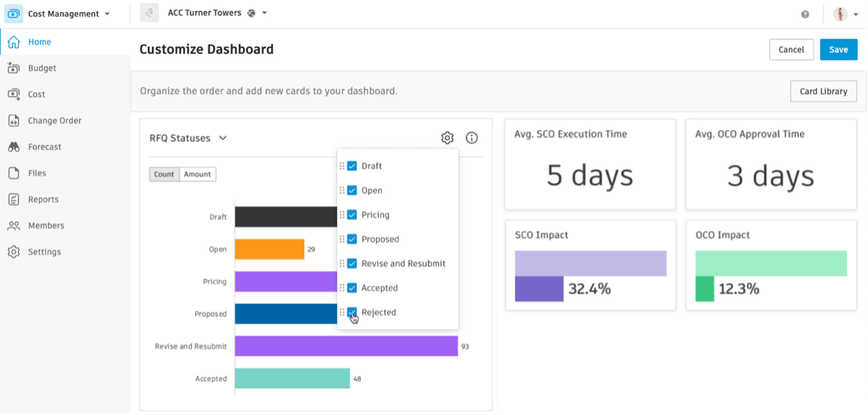Show RFQ Statuses card info icon
The height and width of the screenshot is (415, 868).
[x=472, y=138]
